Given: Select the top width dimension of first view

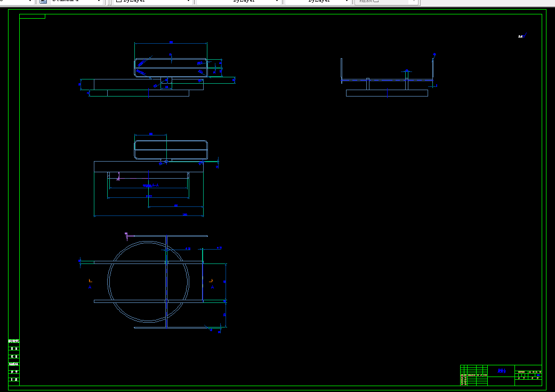Looking at the screenshot, I should pos(171,43).
